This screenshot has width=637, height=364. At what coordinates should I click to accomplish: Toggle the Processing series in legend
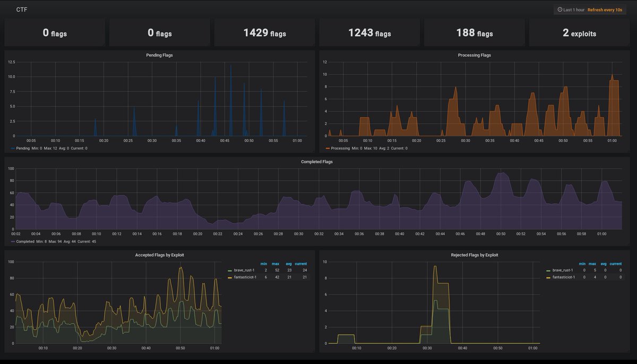point(340,148)
